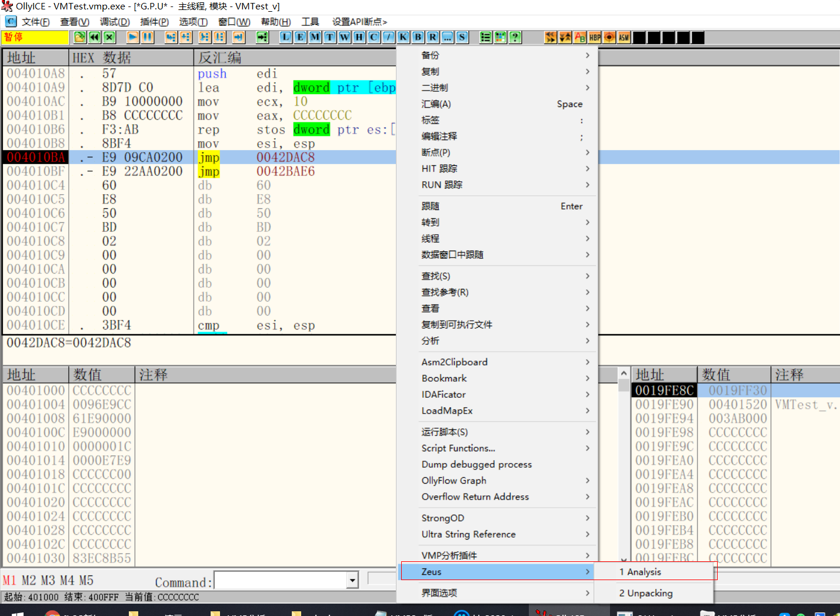Image resolution: width=840 pixels, height=616 pixels.
Task: Click the HBP hardware breakpoint toolbar icon
Action: click(x=594, y=36)
